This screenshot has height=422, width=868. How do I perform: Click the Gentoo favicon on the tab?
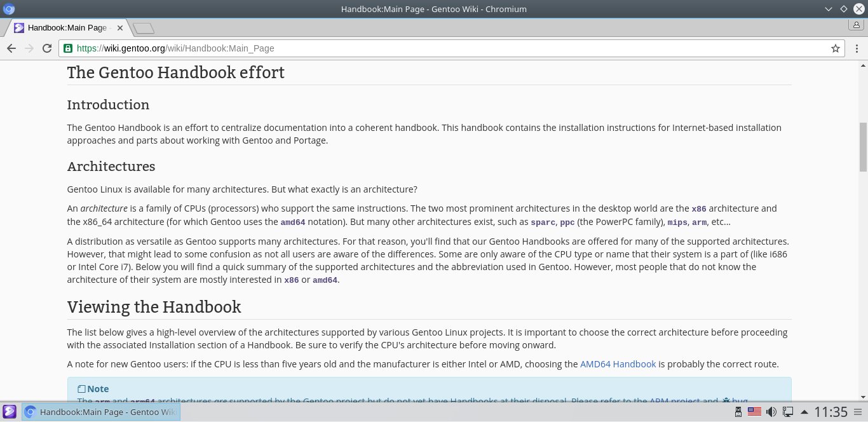[x=19, y=28]
